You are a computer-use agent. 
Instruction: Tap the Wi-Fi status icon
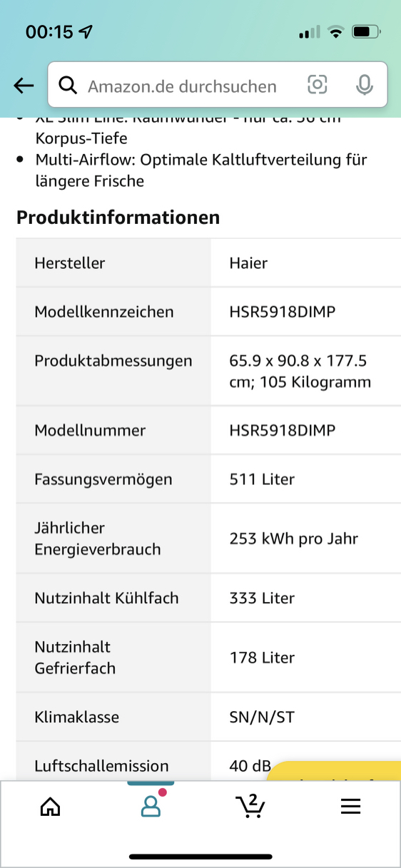click(335, 32)
